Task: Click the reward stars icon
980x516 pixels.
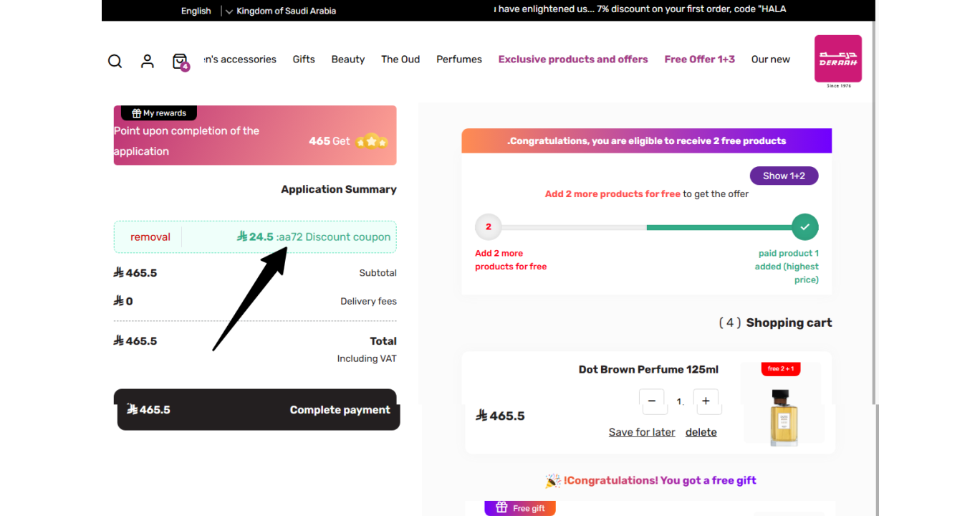Action: [x=371, y=141]
